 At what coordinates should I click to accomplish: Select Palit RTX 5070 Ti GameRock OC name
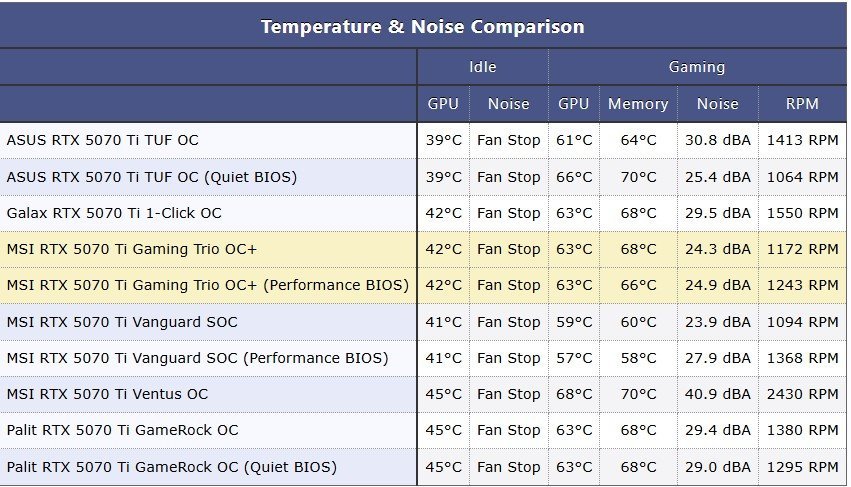click(x=123, y=430)
